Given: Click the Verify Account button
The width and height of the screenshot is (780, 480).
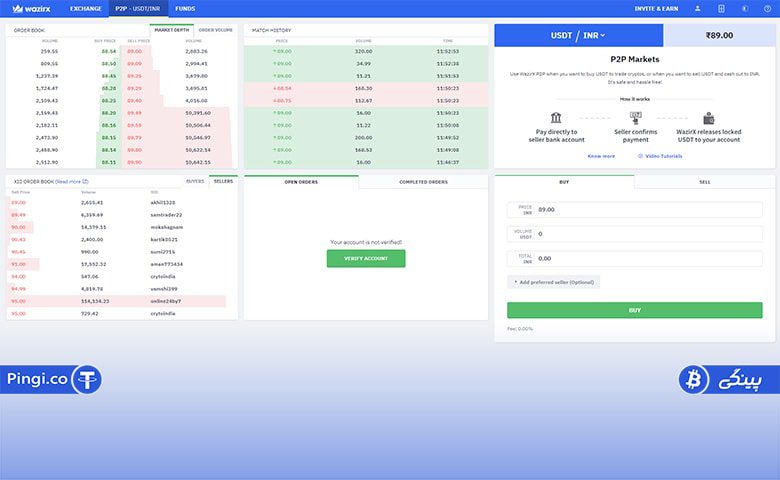Looking at the screenshot, I should pos(366,258).
